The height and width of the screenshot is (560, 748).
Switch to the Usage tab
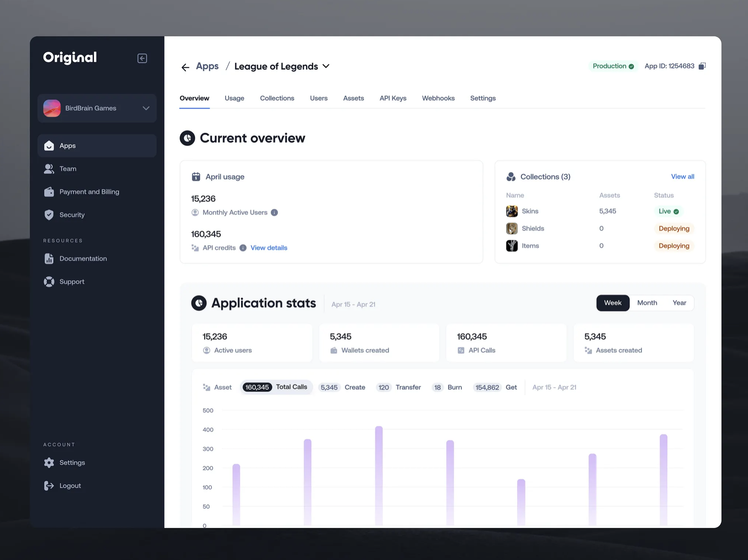click(x=234, y=98)
